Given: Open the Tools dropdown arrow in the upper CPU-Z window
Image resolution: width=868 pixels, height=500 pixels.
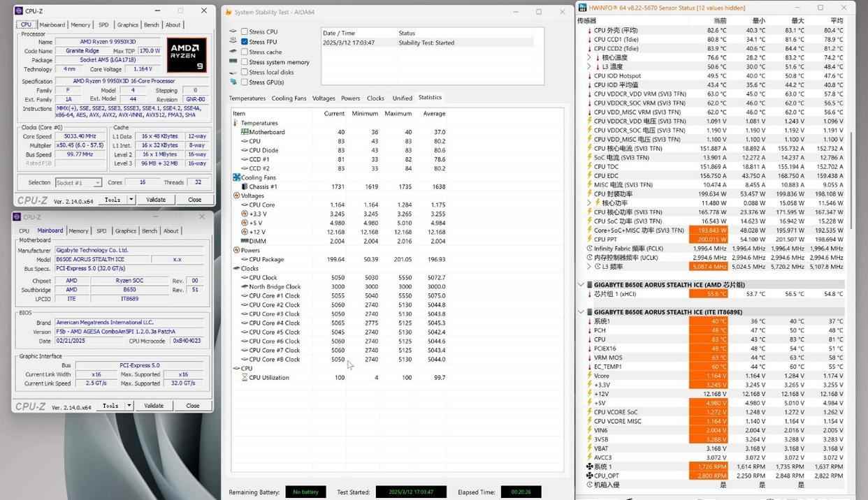Looking at the screenshot, I should (x=131, y=199).
